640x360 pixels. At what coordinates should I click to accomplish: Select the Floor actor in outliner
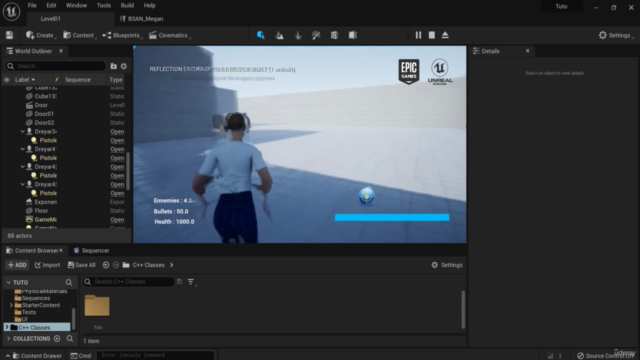tap(41, 211)
